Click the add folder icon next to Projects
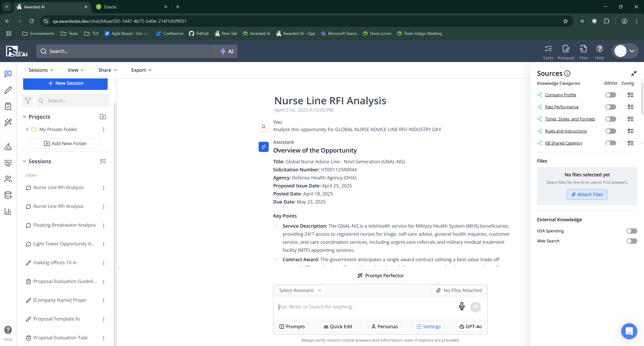The width and height of the screenshot is (644, 346). point(103,117)
